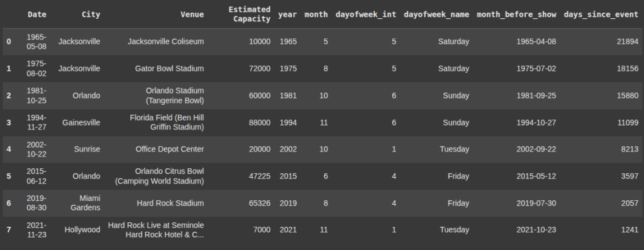Click the dayofweek_int column header
This screenshot has height=250, width=644.
click(365, 14)
